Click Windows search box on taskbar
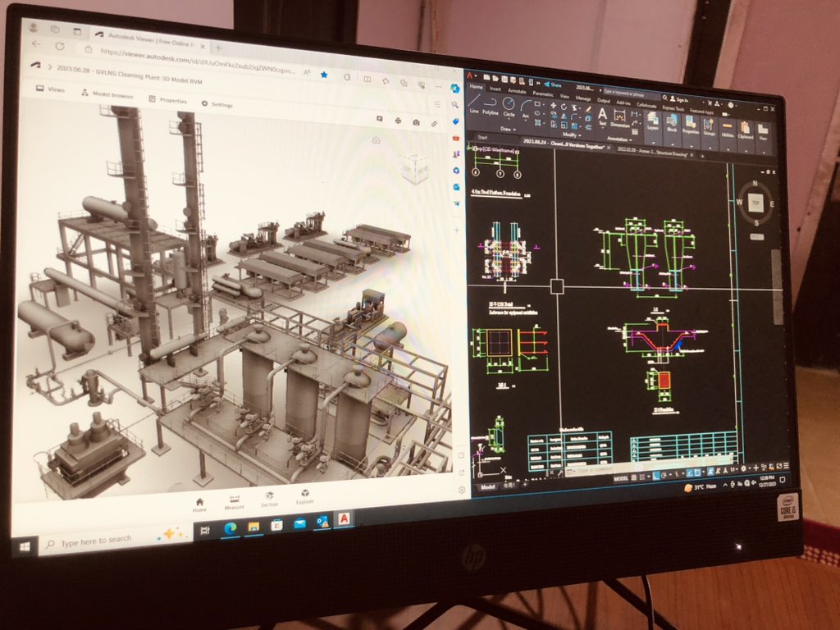Image resolution: width=840 pixels, height=630 pixels. (x=115, y=540)
